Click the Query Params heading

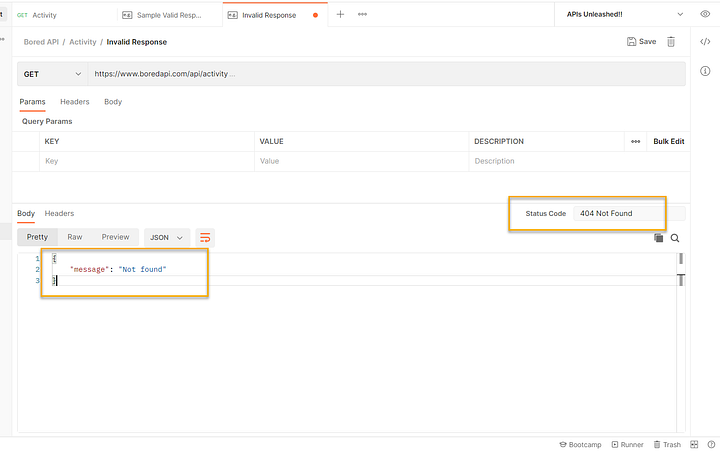[47, 121]
